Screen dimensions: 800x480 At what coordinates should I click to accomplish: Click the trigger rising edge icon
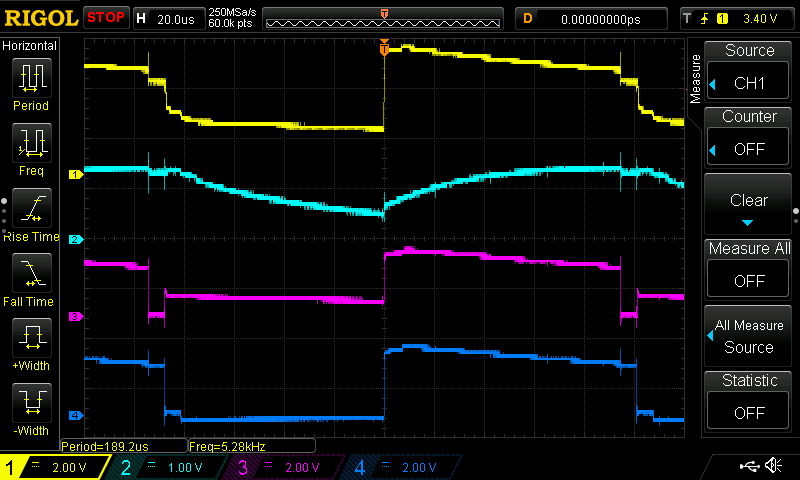pos(705,19)
